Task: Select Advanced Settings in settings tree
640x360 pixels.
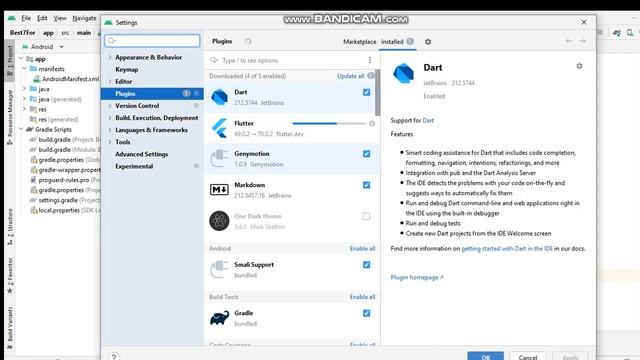Action: coord(142,154)
